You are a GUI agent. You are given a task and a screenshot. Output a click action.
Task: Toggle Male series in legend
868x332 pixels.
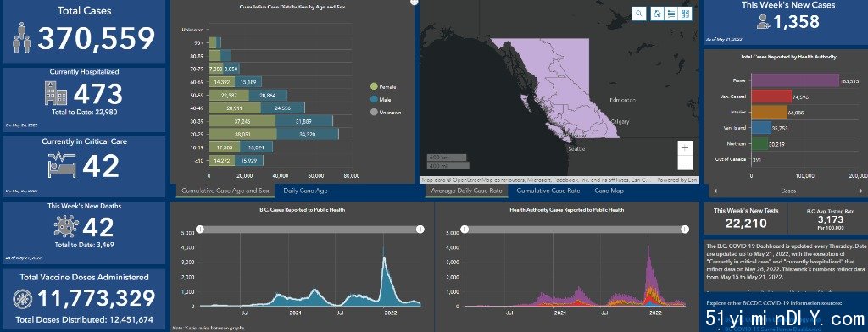[381, 100]
